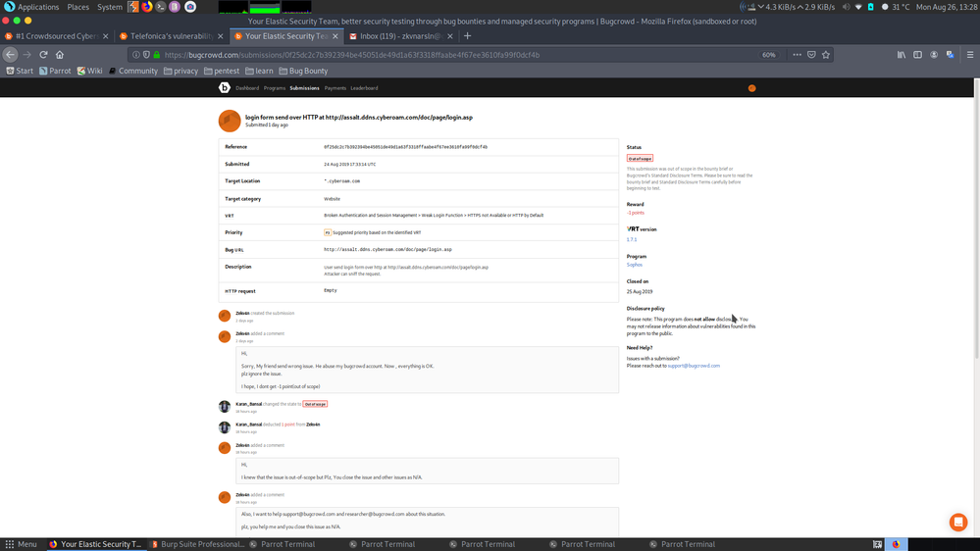
Task: Click the '-1 points' reward value
Action: (x=636, y=213)
